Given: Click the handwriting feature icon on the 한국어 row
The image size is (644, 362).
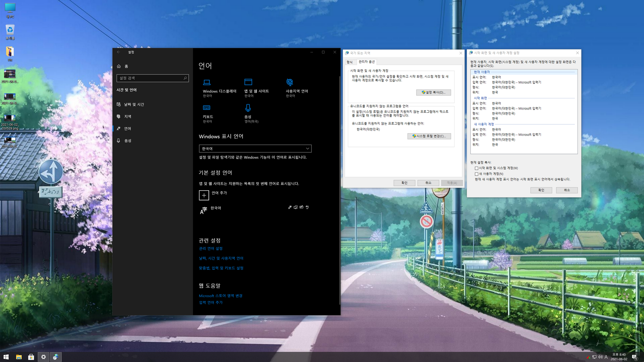Looking at the screenshot, I should tap(302, 207).
